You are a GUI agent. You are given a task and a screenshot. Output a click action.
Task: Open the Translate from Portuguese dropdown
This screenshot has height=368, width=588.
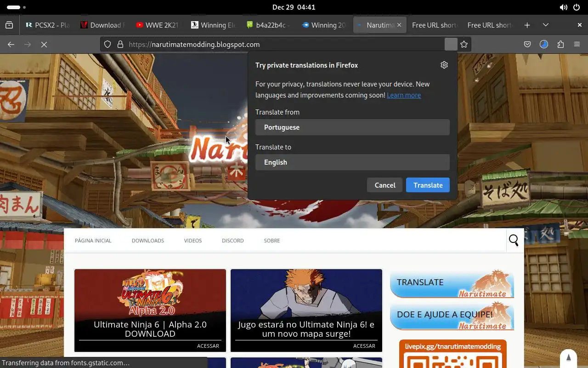click(352, 127)
